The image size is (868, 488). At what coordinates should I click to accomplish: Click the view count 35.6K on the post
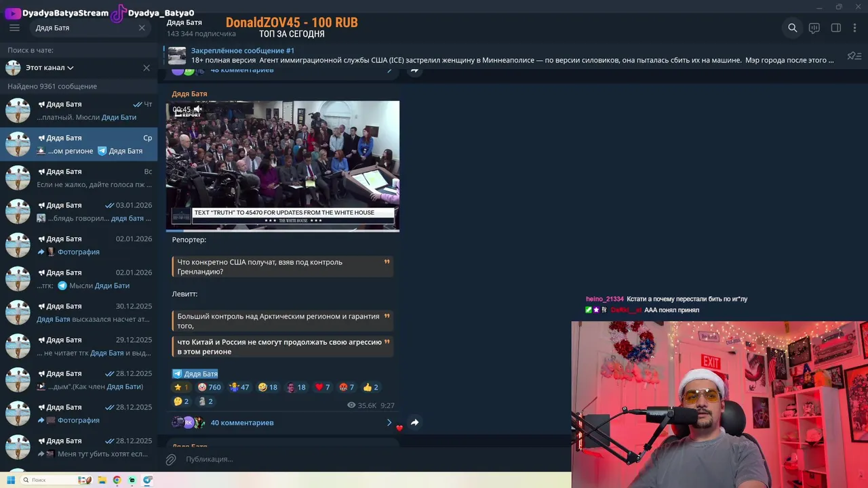click(x=361, y=405)
